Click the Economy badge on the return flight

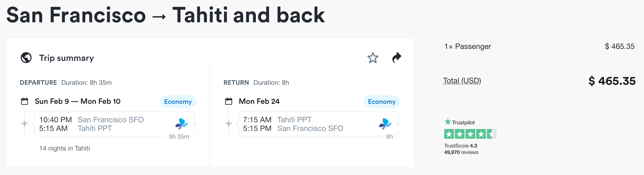(382, 102)
